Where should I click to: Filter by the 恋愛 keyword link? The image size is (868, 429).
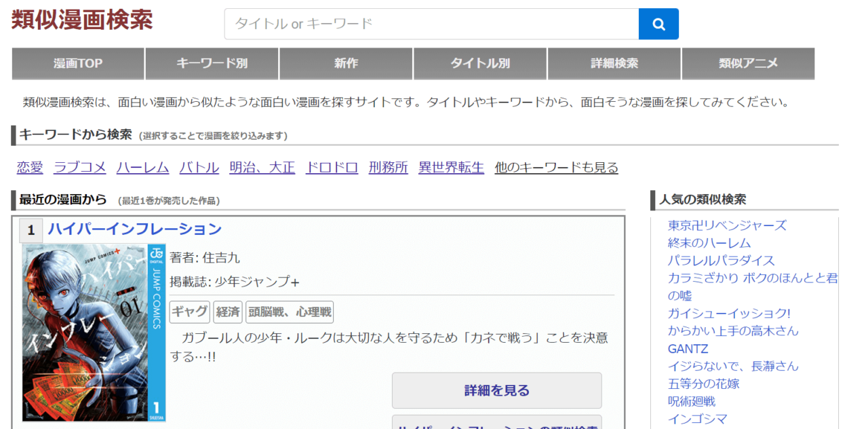30,168
